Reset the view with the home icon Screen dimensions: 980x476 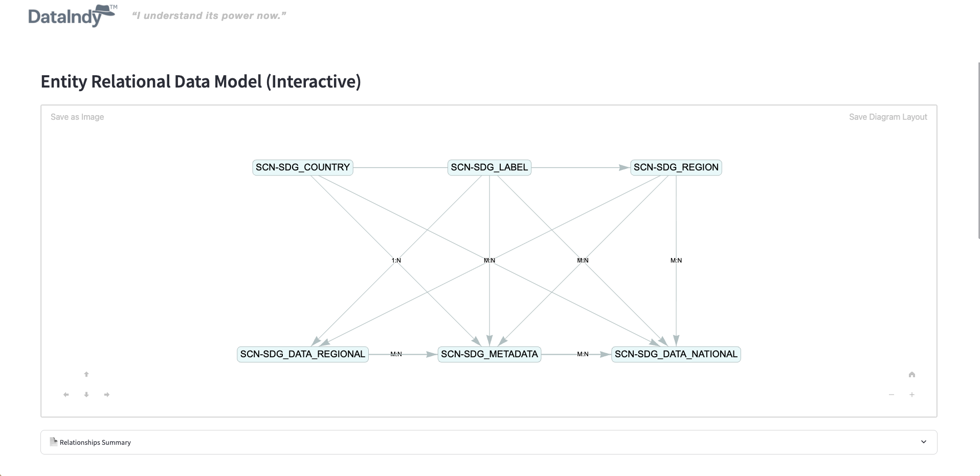click(x=912, y=375)
